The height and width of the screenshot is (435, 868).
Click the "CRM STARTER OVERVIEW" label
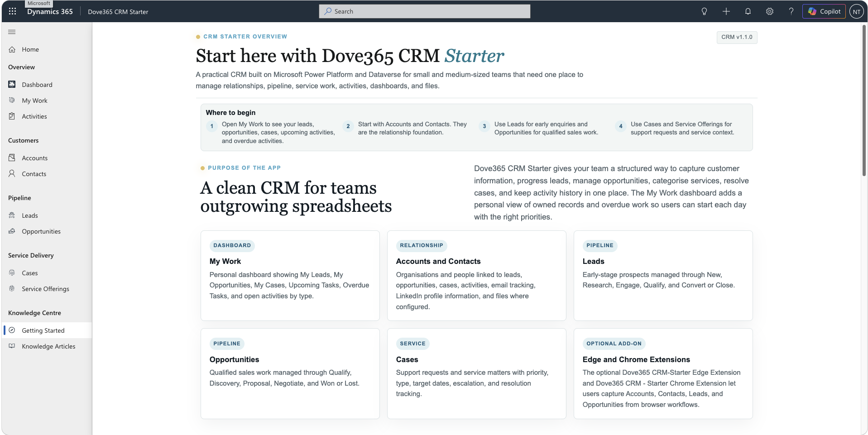(245, 36)
